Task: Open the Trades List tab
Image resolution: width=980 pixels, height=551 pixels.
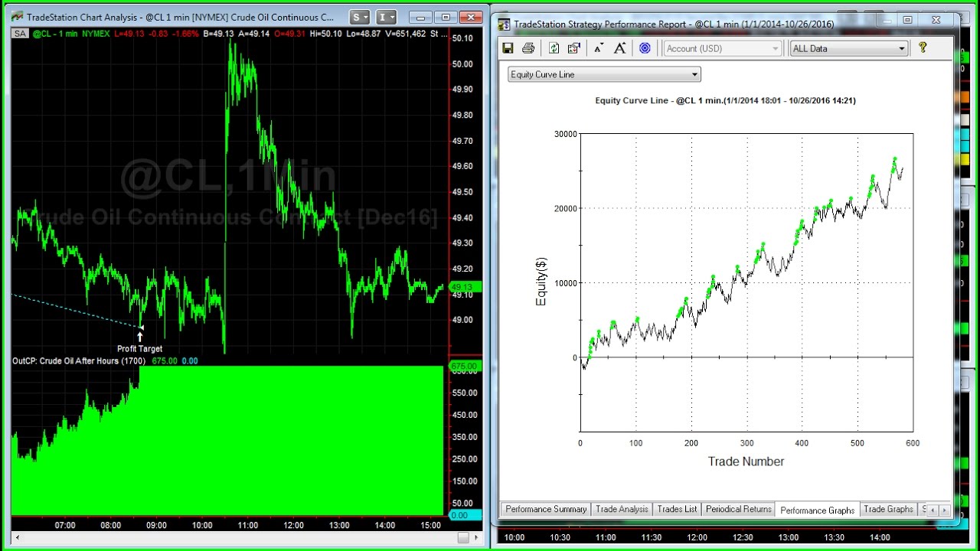Action: [x=678, y=509]
